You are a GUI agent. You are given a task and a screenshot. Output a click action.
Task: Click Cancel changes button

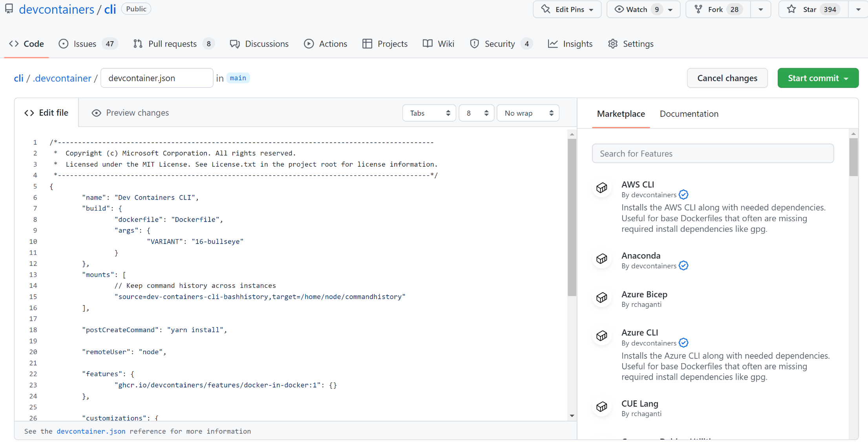coord(727,78)
